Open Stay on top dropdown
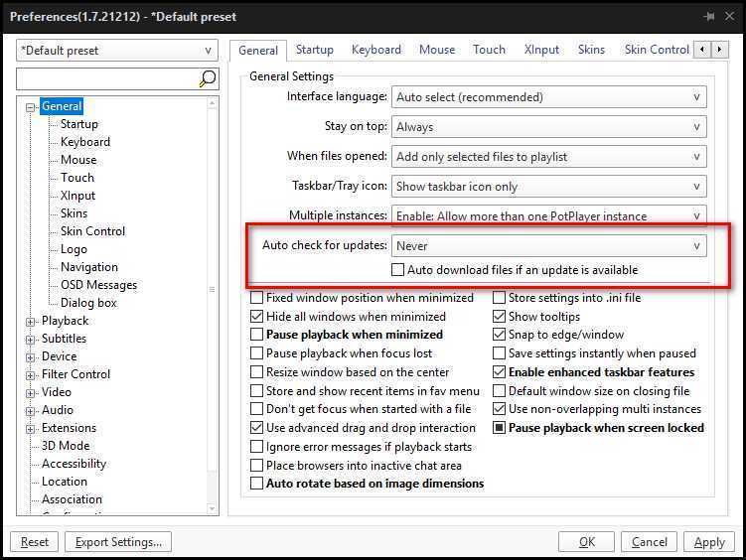This screenshot has height=560, width=746. pyautogui.click(x=549, y=127)
